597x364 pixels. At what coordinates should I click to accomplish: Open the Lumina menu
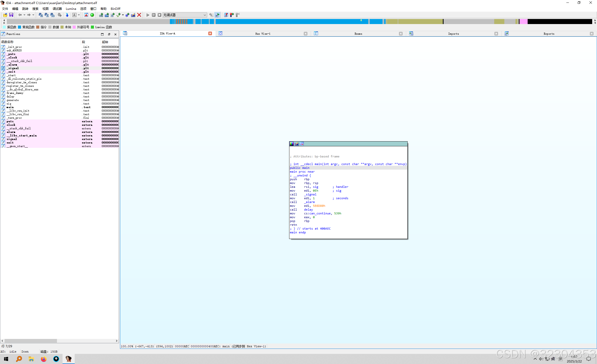(71, 9)
